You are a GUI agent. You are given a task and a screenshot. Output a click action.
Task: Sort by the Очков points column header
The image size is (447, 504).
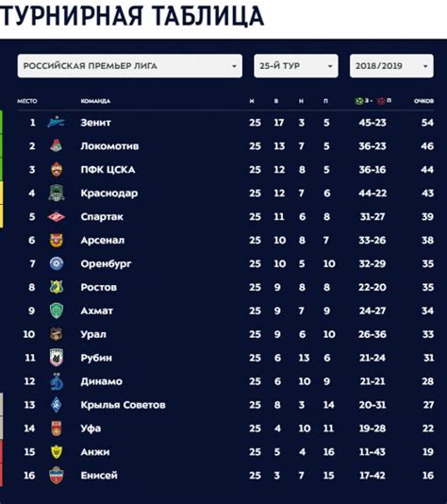pos(423,101)
